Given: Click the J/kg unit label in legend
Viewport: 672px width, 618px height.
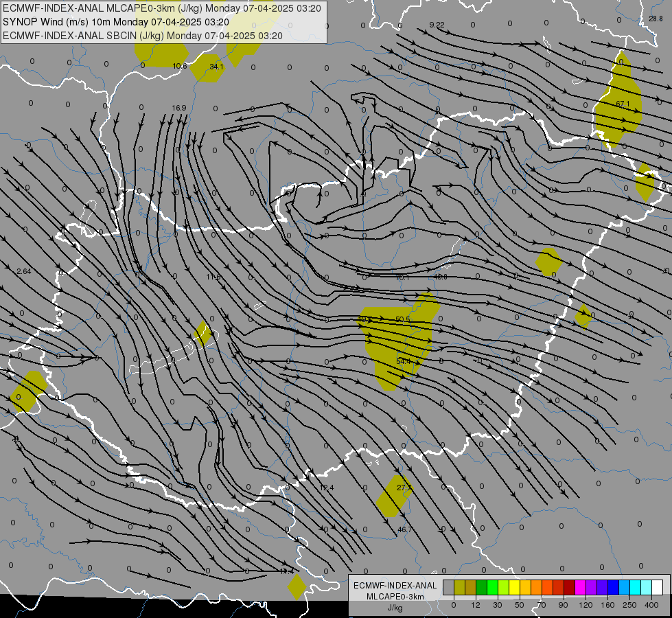Looking at the screenshot, I should click(x=395, y=608).
